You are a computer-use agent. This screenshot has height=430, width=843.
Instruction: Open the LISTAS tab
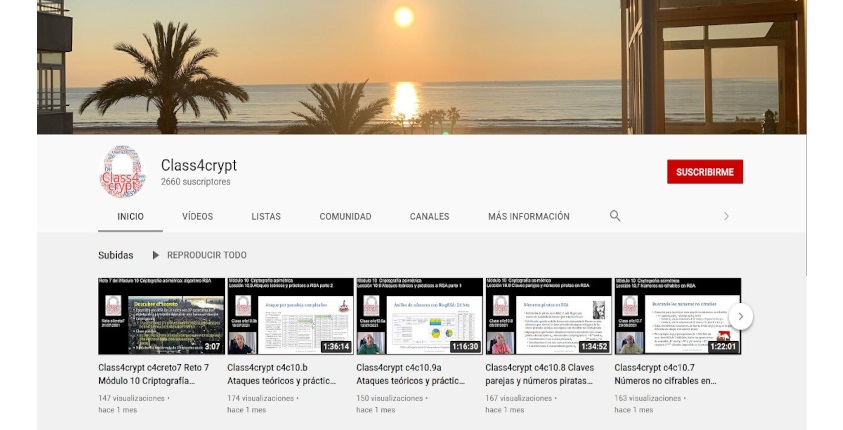coord(266,216)
